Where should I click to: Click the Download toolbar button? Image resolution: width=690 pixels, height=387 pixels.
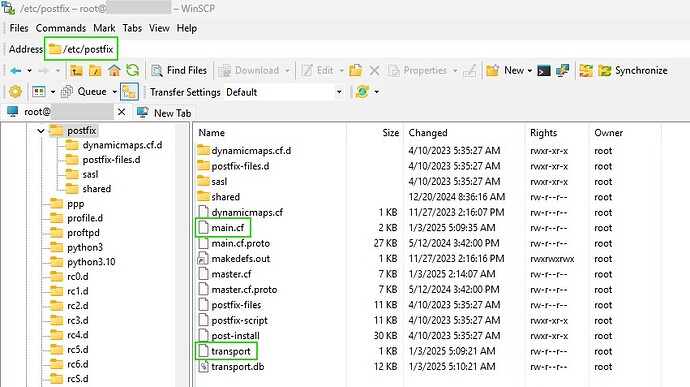coord(249,70)
